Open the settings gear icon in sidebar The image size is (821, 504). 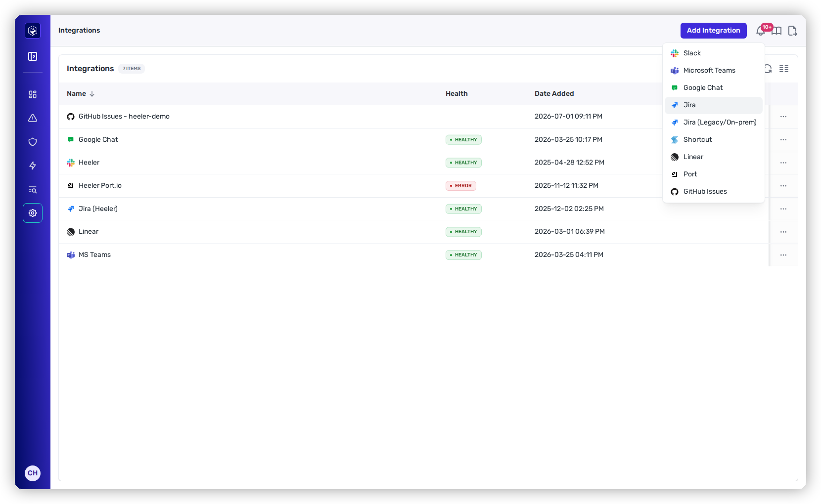(x=33, y=213)
